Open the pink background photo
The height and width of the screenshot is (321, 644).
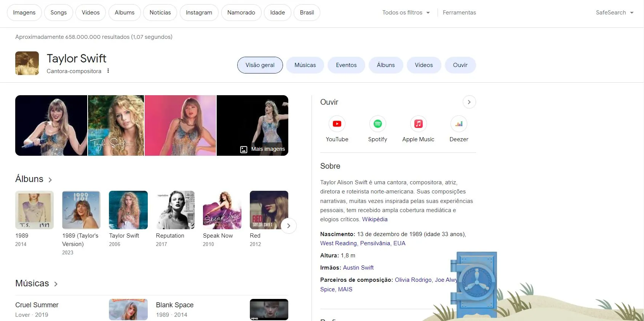181,125
